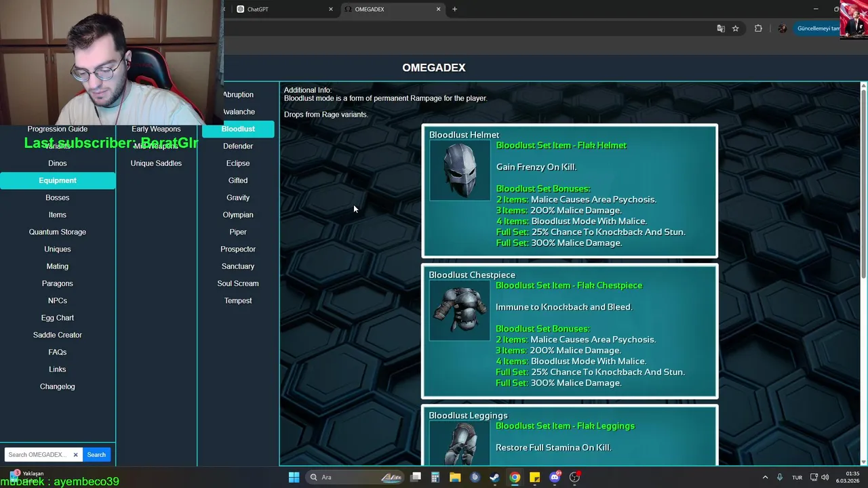Image resolution: width=868 pixels, height=488 pixels.
Task: Select the Tempest armor set
Action: pyautogui.click(x=238, y=301)
